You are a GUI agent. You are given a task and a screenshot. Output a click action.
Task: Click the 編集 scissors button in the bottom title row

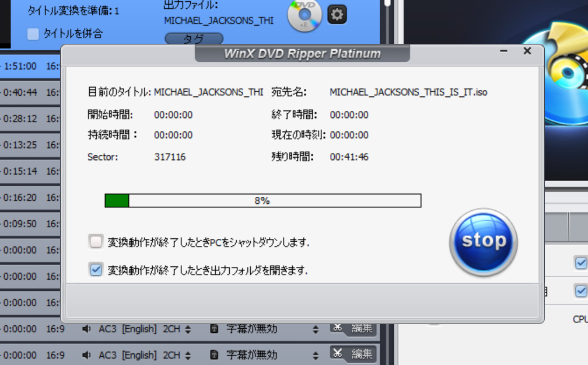click(x=353, y=353)
